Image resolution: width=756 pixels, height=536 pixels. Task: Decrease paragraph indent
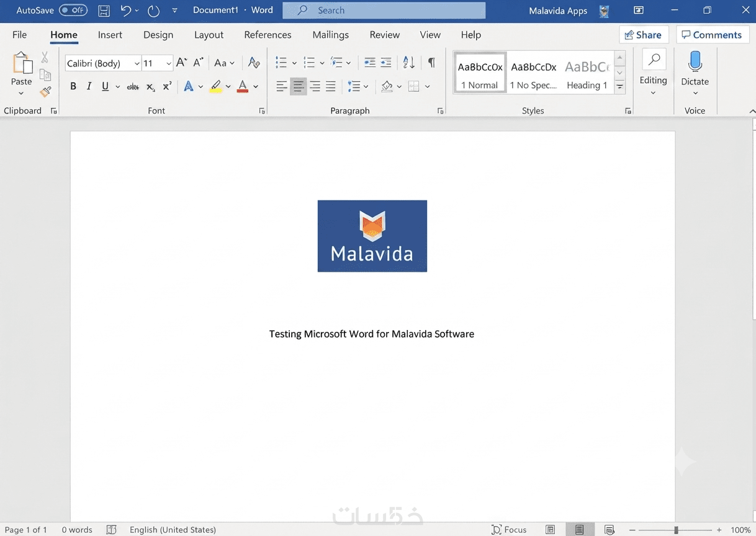pyautogui.click(x=369, y=63)
